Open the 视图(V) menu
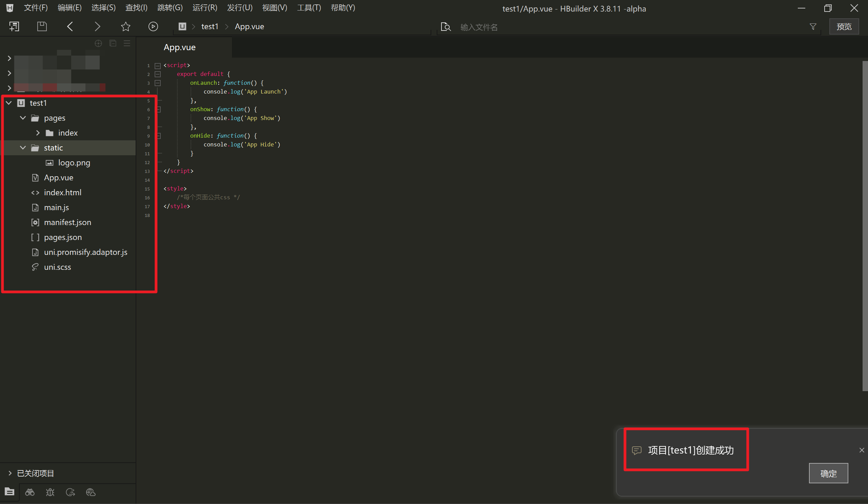 pos(275,8)
